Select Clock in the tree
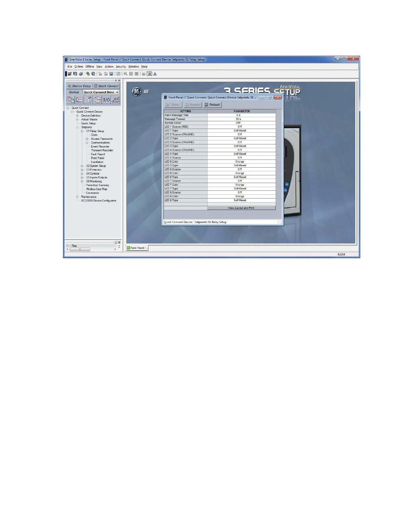Screen dimensions: 411x532 94,135
